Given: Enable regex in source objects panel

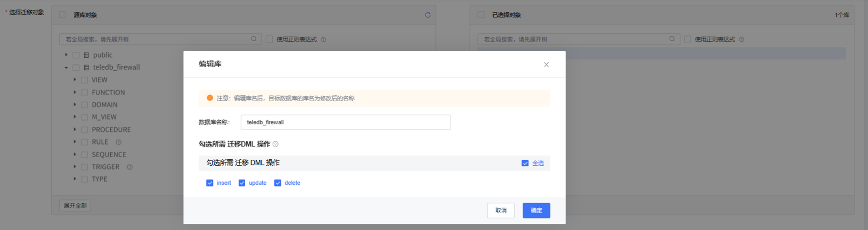Looking at the screenshot, I should pos(269,39).
